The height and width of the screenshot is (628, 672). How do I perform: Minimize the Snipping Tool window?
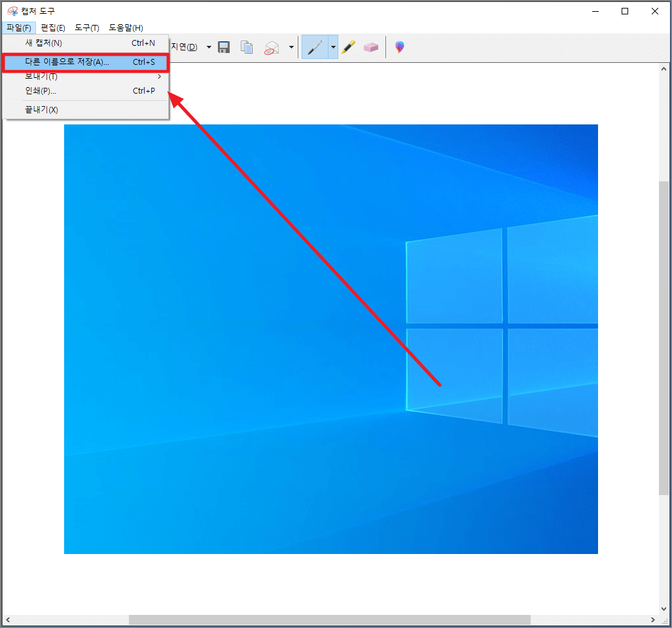tap(595, 11)
